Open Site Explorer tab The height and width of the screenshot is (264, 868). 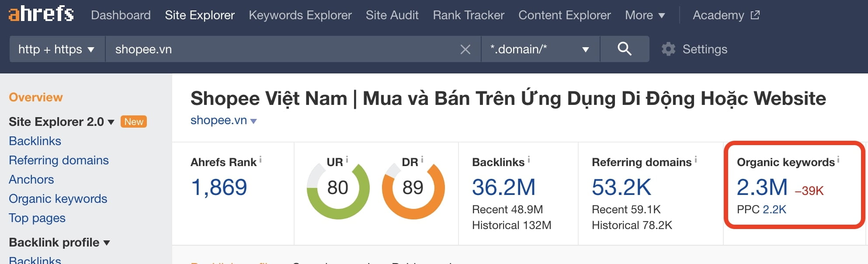(x=200, y=15)
